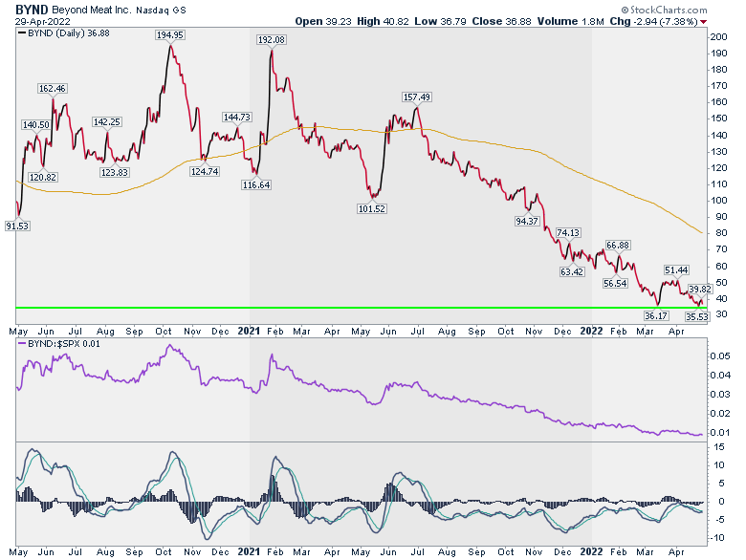Click the 116.64 low price label
Image resolution: width=746 pixels, height=560 pixels.
(256, 185)
